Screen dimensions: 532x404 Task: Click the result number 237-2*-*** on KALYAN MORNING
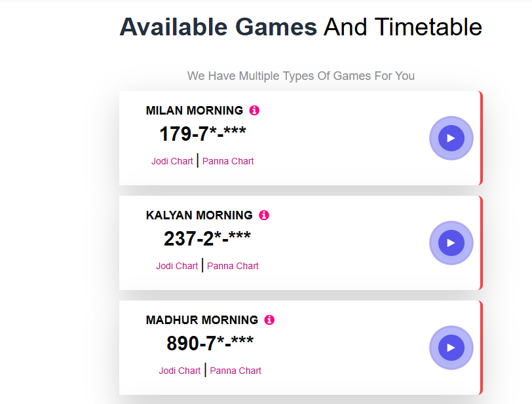click(x=208, y=238)
